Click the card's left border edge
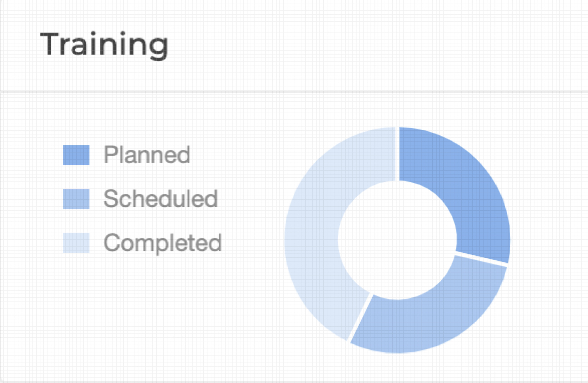The width and height of the screenshot is (588, 383). point(1,191)
